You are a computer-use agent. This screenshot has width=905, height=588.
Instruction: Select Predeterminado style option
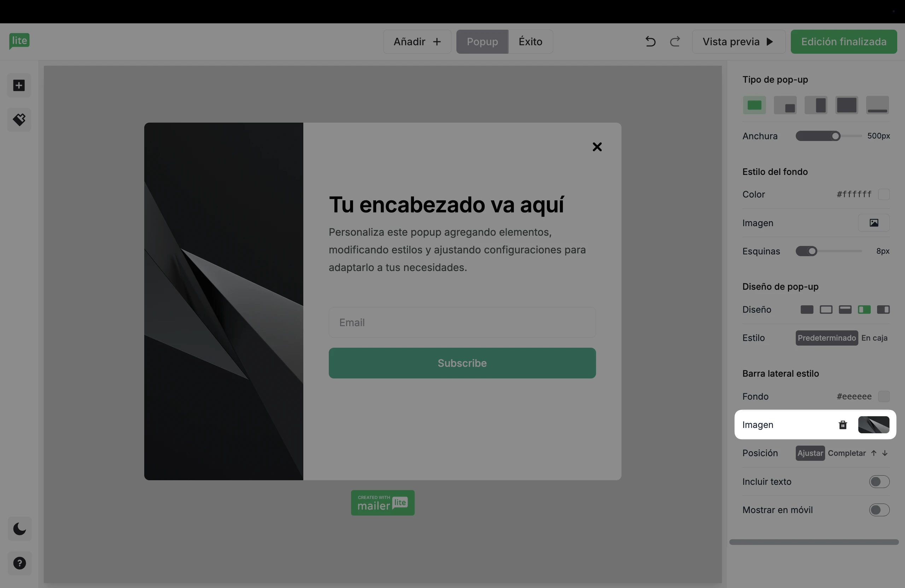coord(827,338)
